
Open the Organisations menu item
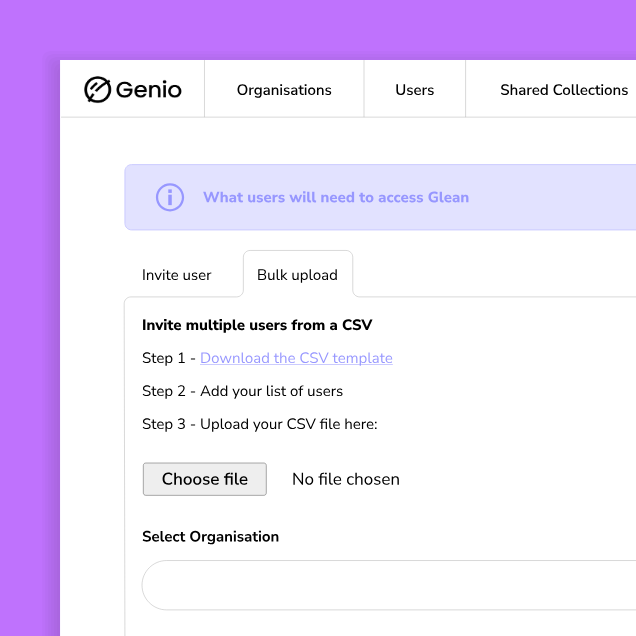click(x=284, y=90)
